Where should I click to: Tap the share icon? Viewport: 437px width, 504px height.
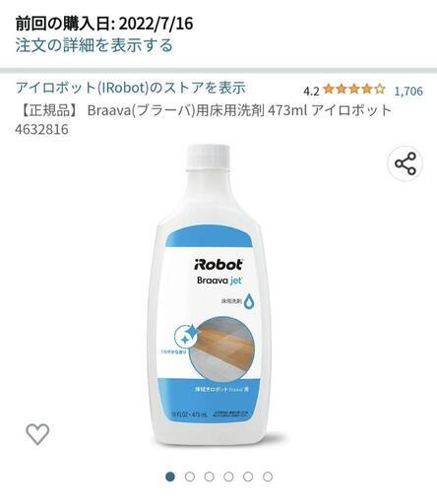[406, 163]
